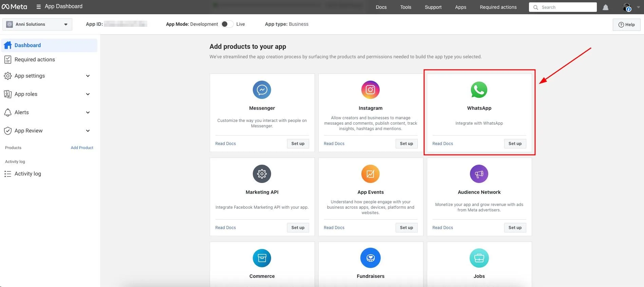644x287 pixels.
Task: Click the 'App type: Business' text
Action: pos(287,24)
